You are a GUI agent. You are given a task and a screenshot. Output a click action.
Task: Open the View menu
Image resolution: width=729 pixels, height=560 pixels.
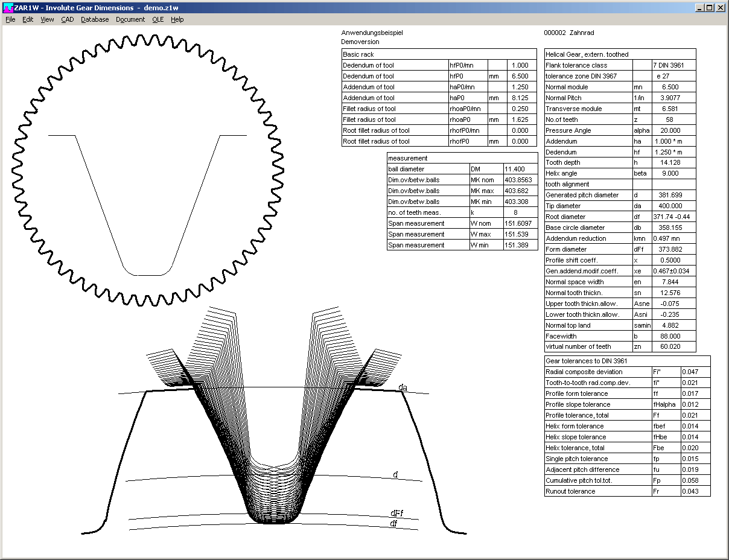tap(47, 19)
